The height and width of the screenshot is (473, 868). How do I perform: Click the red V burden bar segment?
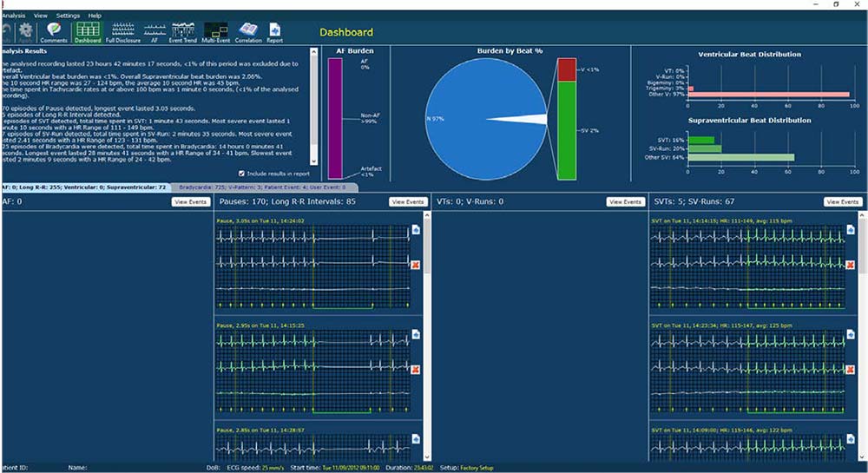pos(567,69)
